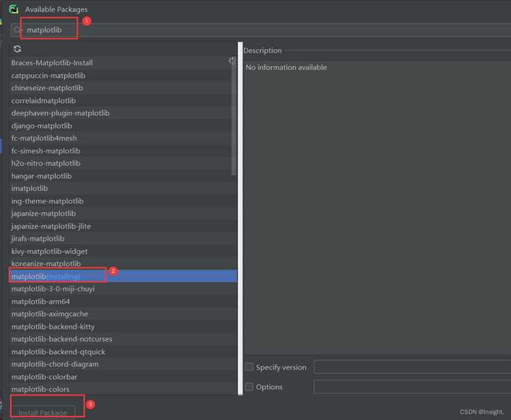Select imatplotlib package
Viewport: 511px width, 420px height.
pos(123,188)
